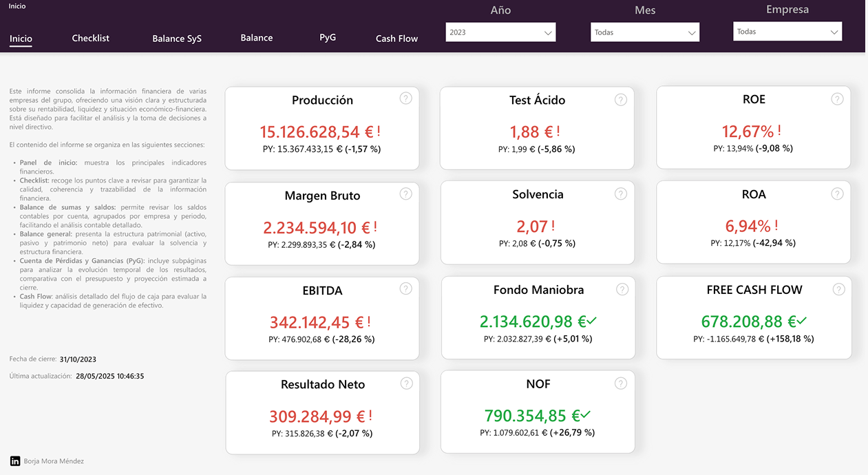Open the Solvencia question mark icon

click(621, 193)
